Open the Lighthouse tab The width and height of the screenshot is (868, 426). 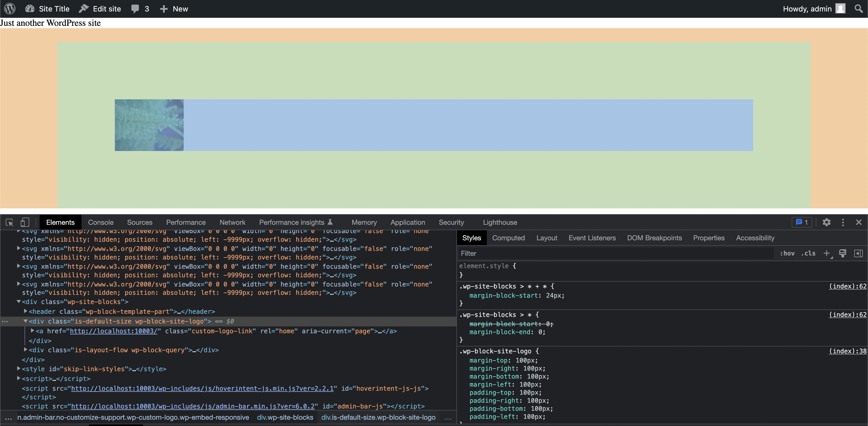500,222
